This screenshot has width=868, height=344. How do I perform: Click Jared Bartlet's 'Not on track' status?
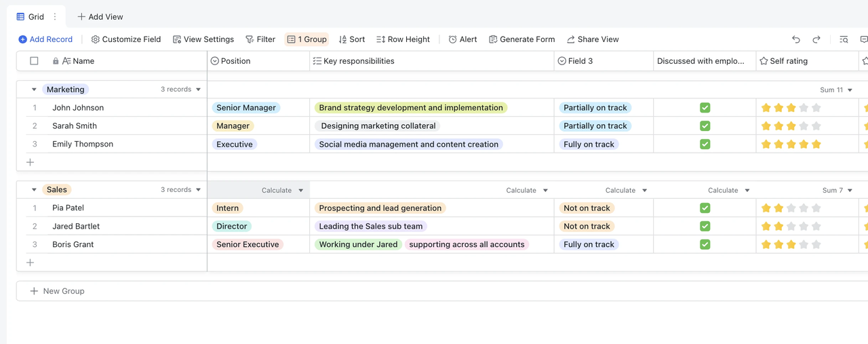point(587,227)
